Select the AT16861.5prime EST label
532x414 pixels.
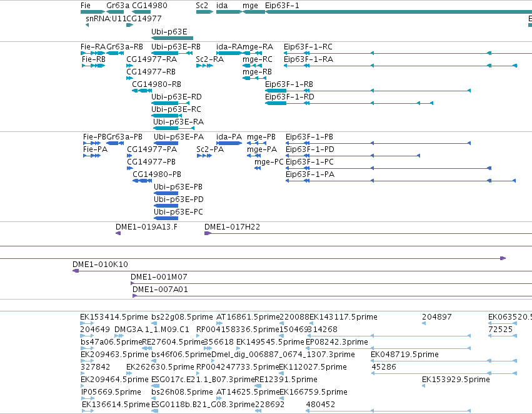[x=248, y=317]
